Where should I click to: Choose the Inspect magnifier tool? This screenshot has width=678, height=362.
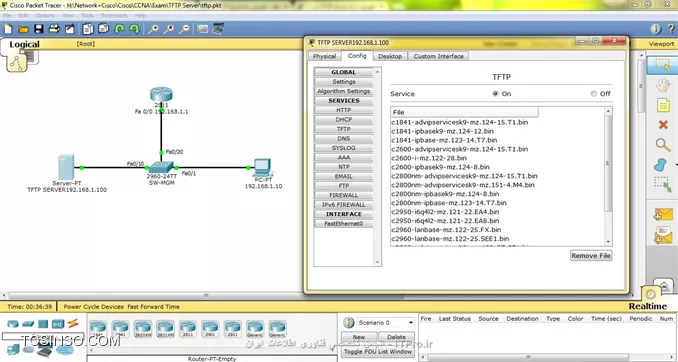click(x=663, y=145)
